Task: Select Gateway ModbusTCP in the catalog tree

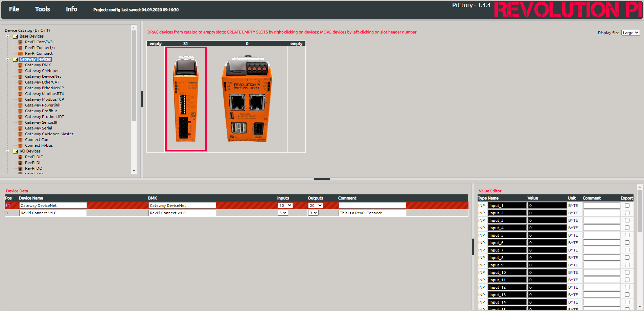Action: [44, 99]
